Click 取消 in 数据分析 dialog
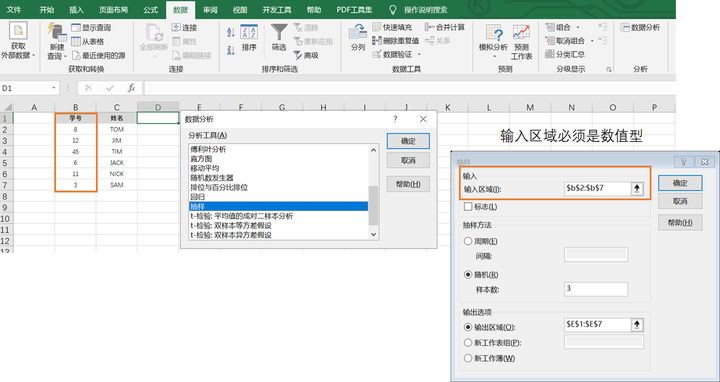This screenshot has width=720, height=382. coord(408,160)
